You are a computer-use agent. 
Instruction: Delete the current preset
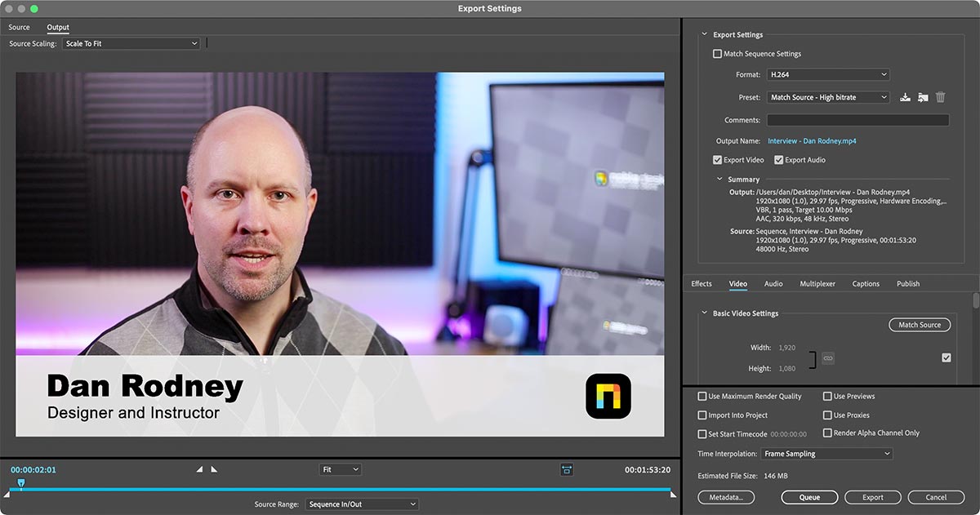click(940, 96)
